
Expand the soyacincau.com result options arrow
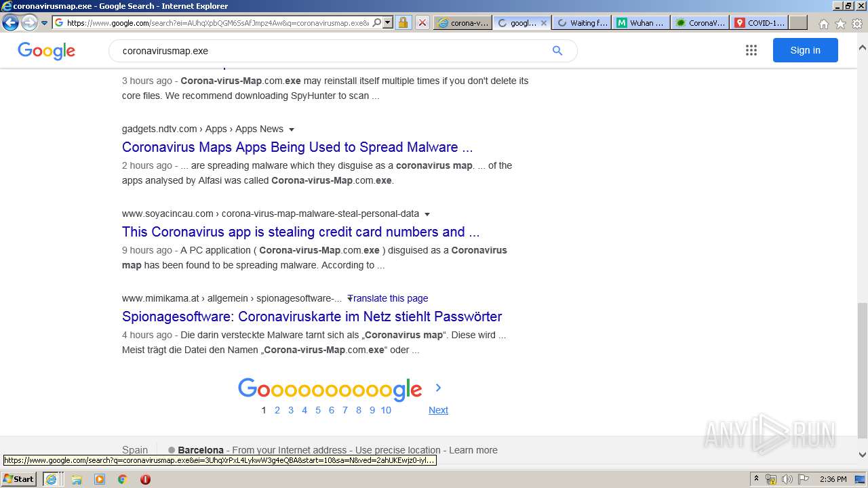click(x=427, y=214)
